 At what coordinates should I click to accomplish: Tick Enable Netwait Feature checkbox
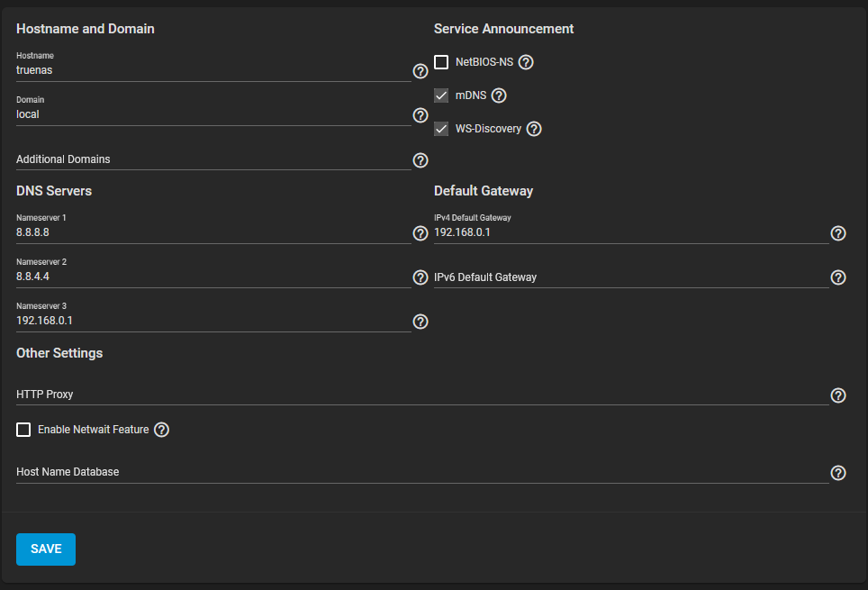coord(23,430)
